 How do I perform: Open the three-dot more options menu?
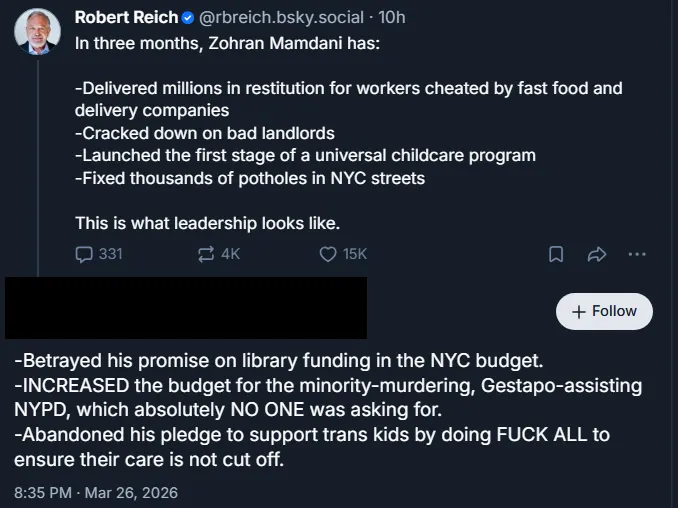tap(637, 254)
